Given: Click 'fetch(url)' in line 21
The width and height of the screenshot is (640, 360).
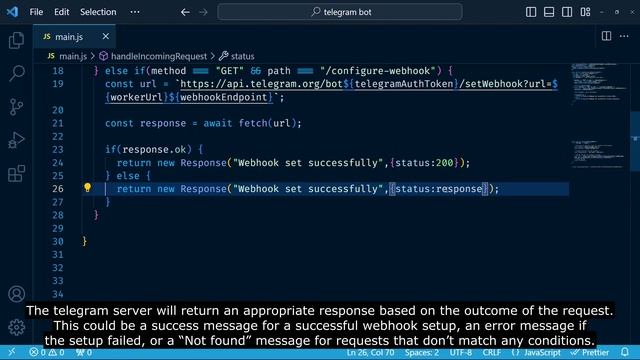Looking at the screenshot, I should [267, 123].
